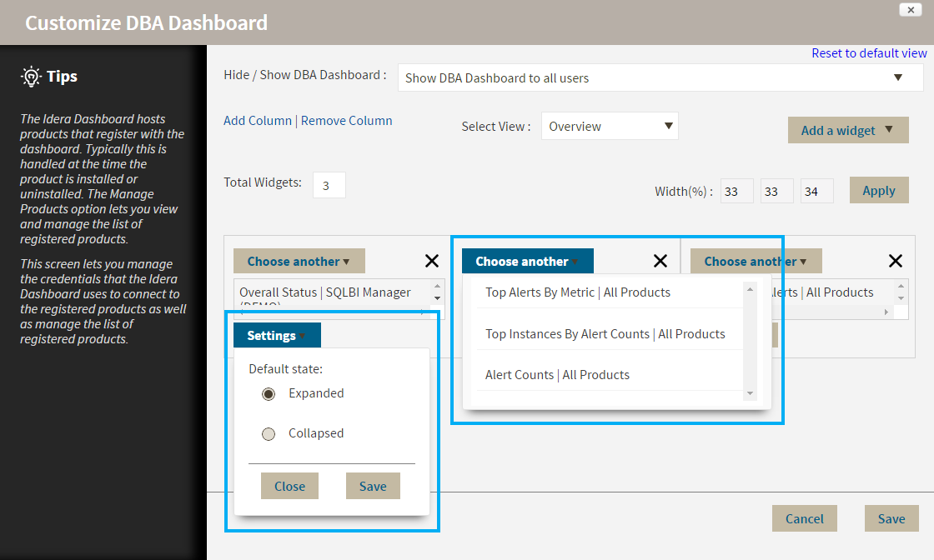The width and height of the screenshot is (934, 560).
Task: Remove the second widget with its X icon
Action: tap(660, 261)
